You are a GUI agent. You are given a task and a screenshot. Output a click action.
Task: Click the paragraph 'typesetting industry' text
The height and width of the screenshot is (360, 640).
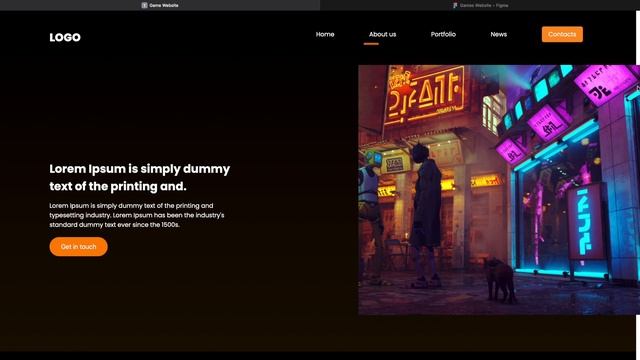click(x=80, y=215)
